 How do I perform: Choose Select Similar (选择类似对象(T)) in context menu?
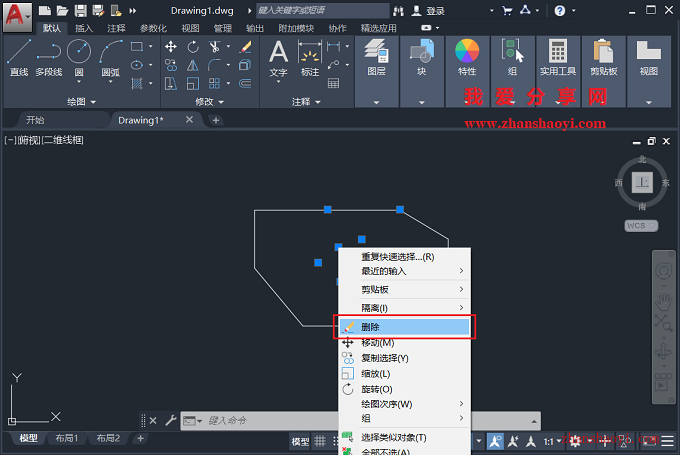[404, 437]
